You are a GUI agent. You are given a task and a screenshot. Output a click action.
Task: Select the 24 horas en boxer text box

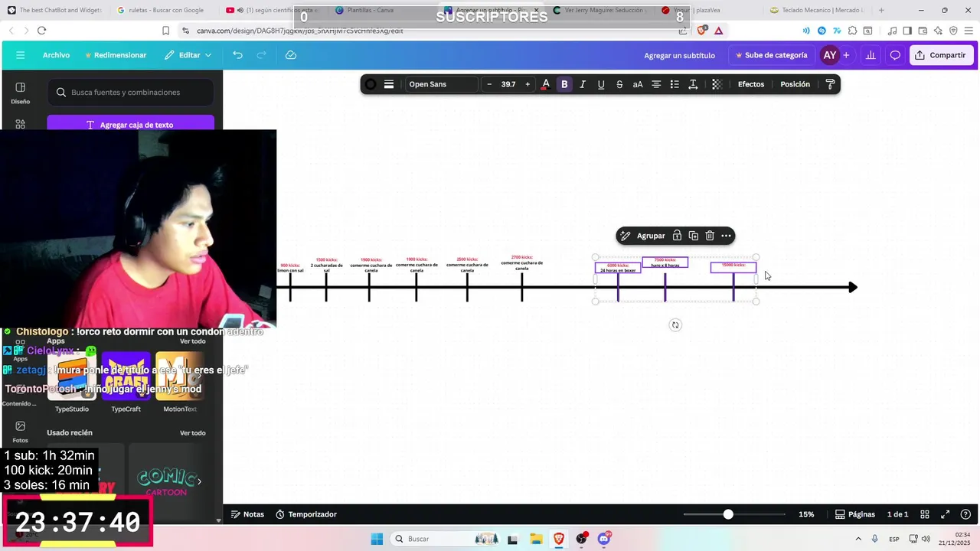618,268
